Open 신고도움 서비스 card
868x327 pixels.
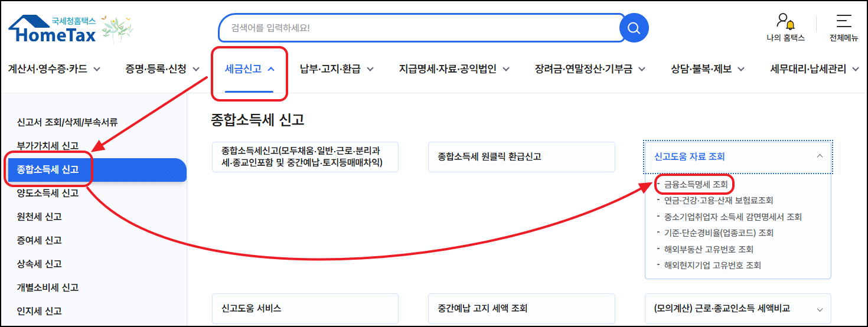(305, 309)
